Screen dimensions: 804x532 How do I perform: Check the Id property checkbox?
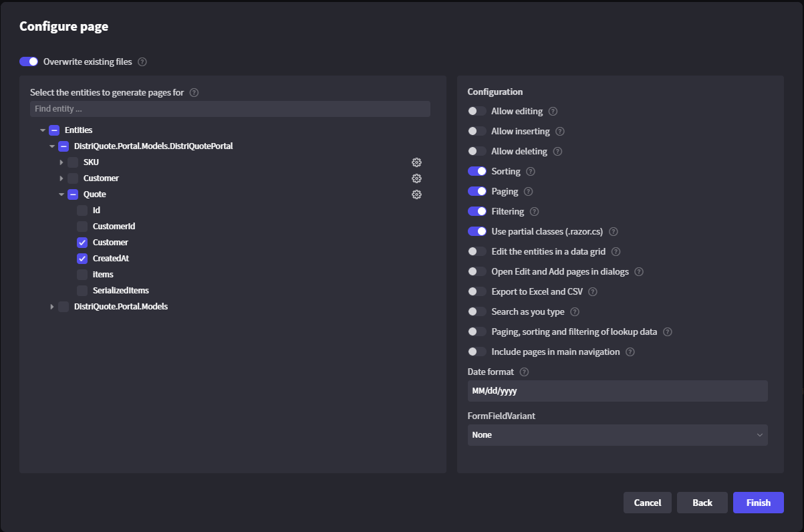[82, 211]
